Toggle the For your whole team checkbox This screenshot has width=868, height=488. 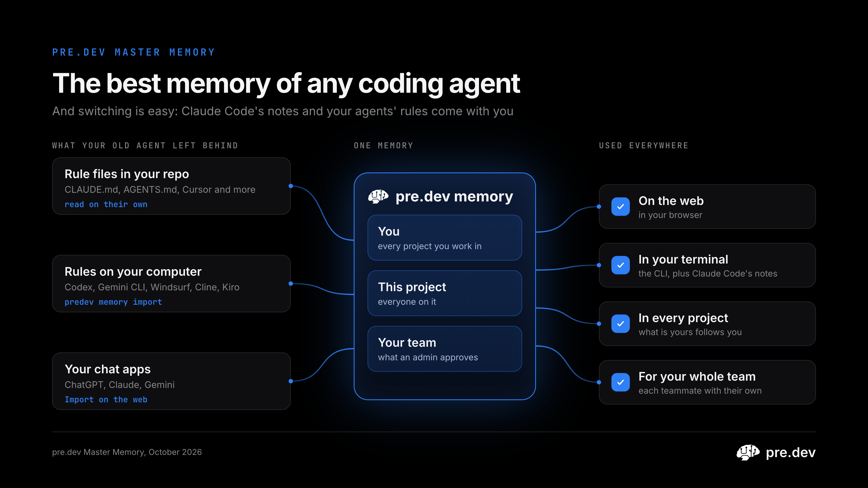620,382
